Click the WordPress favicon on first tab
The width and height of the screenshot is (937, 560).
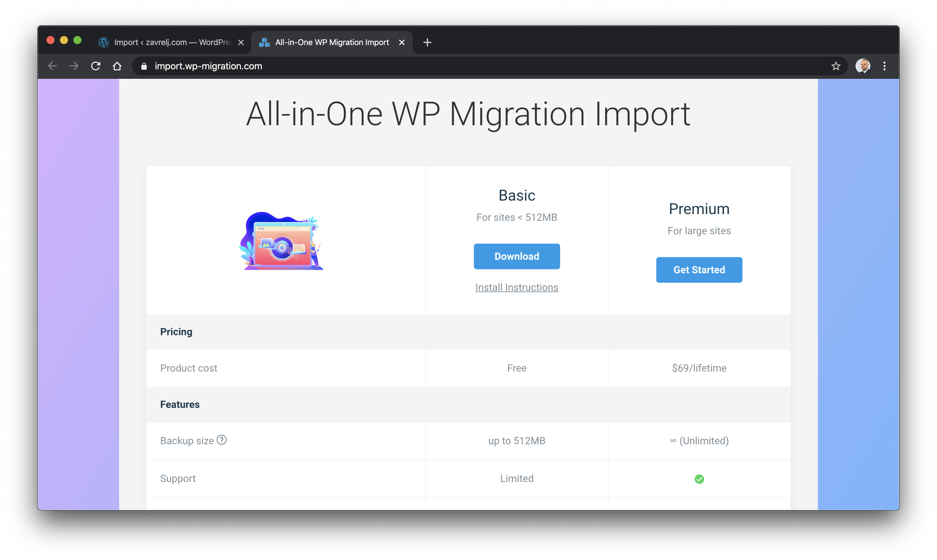[x=103, y=42]
